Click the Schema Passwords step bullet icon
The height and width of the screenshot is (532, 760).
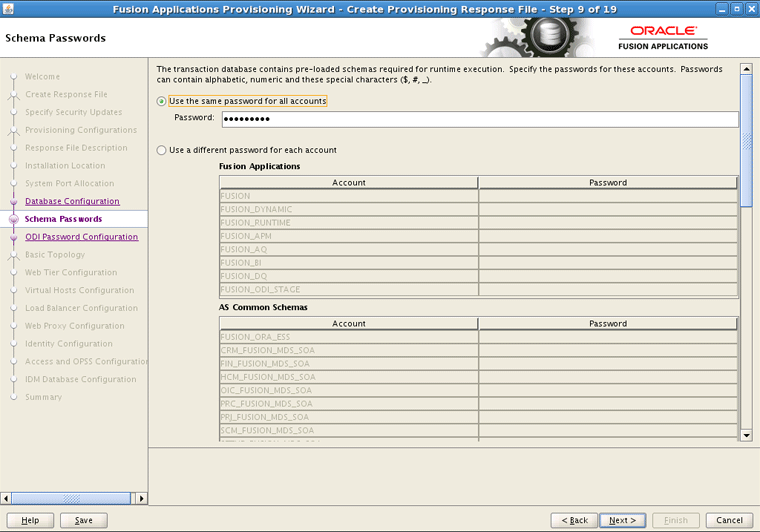click(x=14, y=219)
